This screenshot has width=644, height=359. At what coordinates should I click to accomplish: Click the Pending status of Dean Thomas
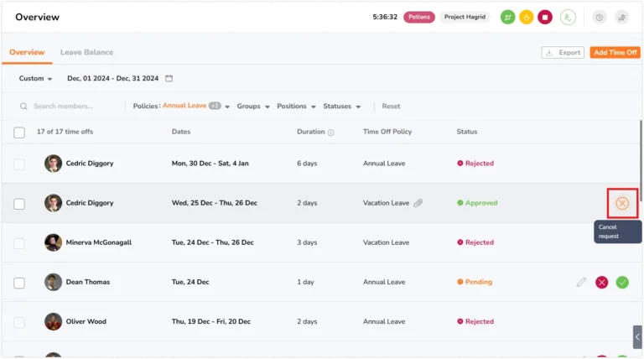pyautogui.click(x=475, y=282)
